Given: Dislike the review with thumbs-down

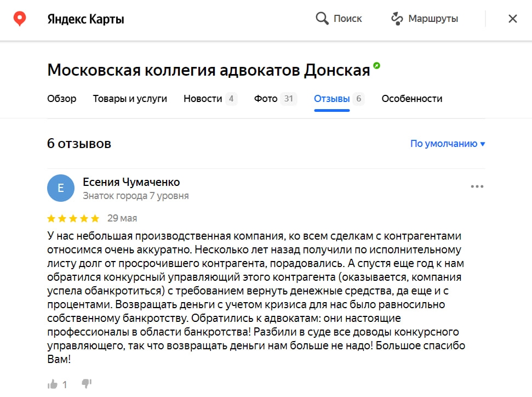Looking at the screenshot, I should point(86,384).
